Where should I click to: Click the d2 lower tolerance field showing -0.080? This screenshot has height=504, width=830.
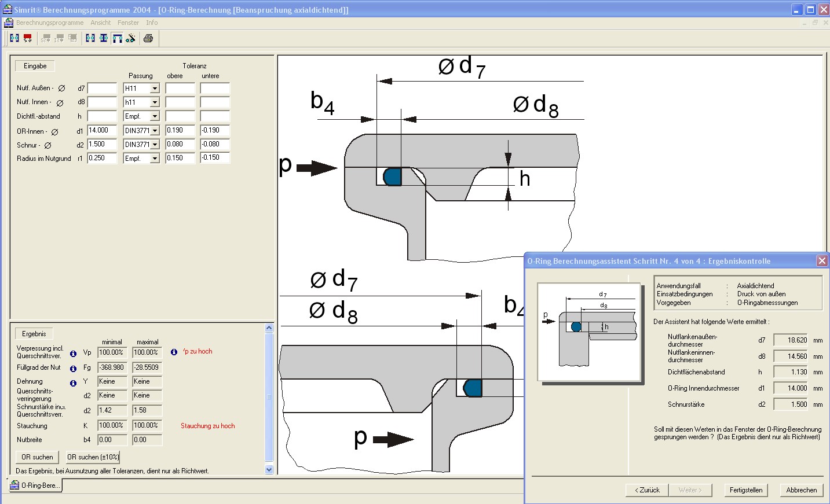[x=215, y=145]
